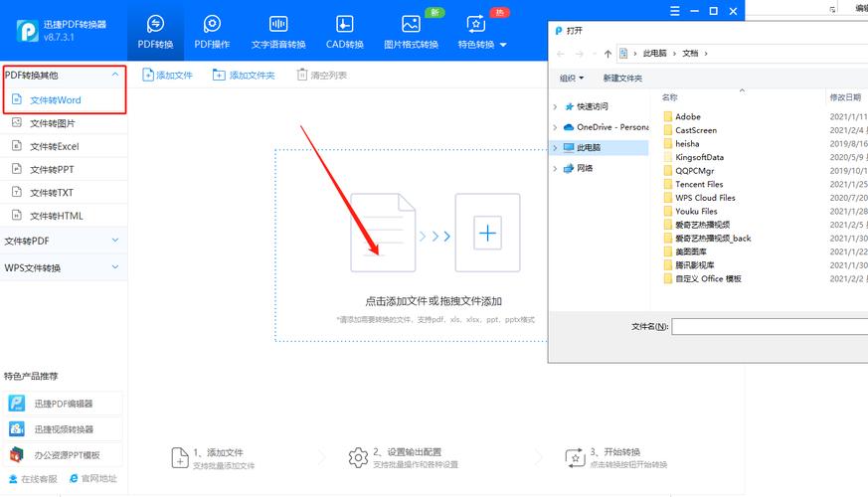
Task: Open 迅捷PDF编辑器 recommended product
Action: pos(64,404)
